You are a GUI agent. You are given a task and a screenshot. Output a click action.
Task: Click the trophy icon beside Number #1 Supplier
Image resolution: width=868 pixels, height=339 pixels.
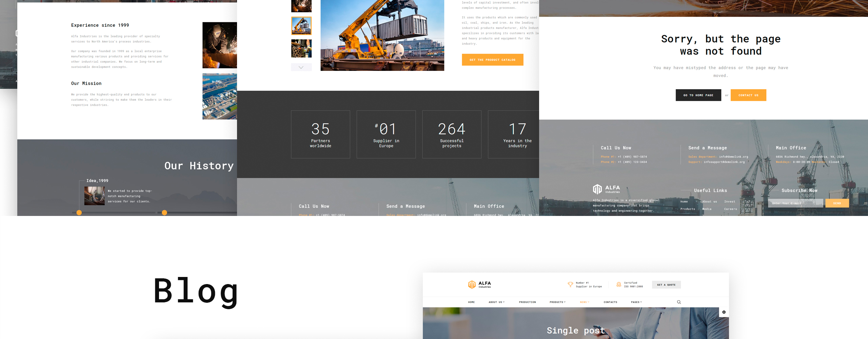point(570,284)
